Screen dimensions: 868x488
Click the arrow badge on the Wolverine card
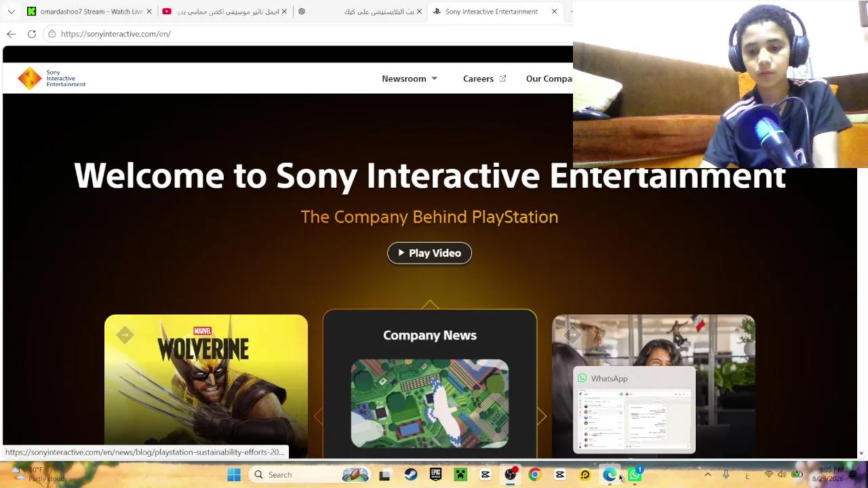pos(125,335)
